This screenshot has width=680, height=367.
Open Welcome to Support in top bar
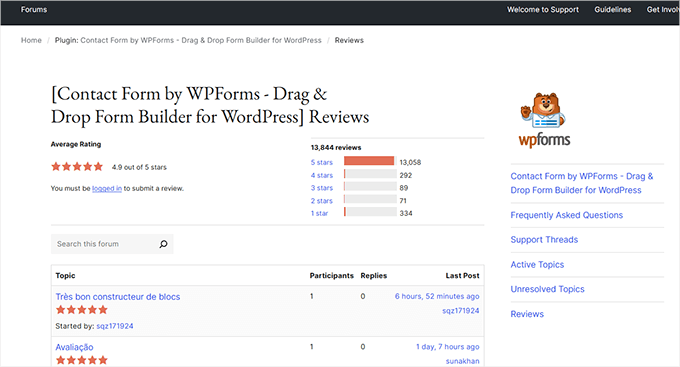[543, 10]
